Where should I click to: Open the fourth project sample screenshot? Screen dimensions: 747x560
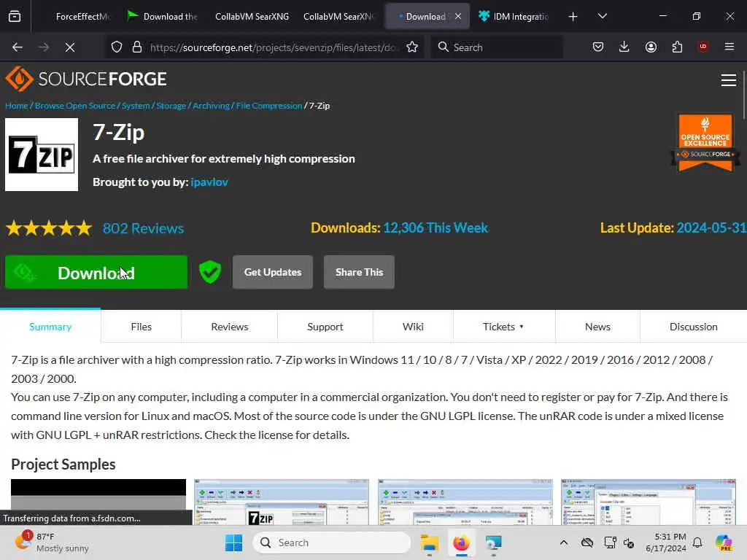click(649, 502)
